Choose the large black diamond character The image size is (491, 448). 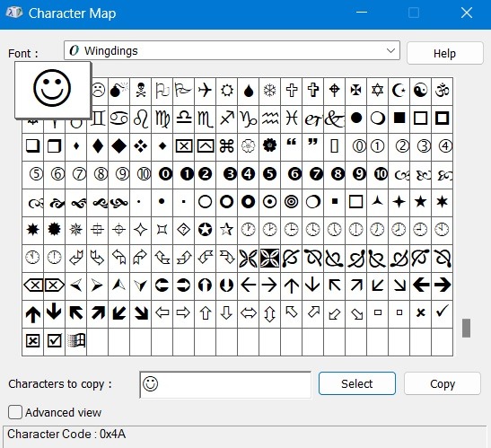point(119,146)
